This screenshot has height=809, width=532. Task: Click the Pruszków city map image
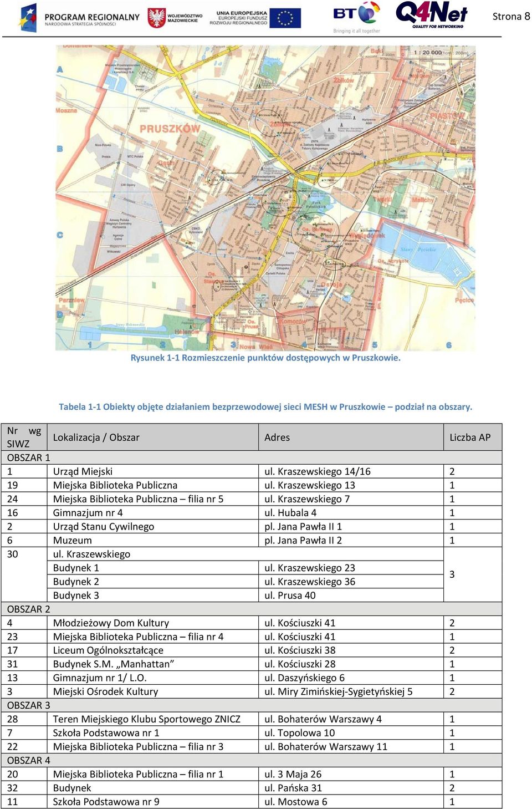point(265,198)
